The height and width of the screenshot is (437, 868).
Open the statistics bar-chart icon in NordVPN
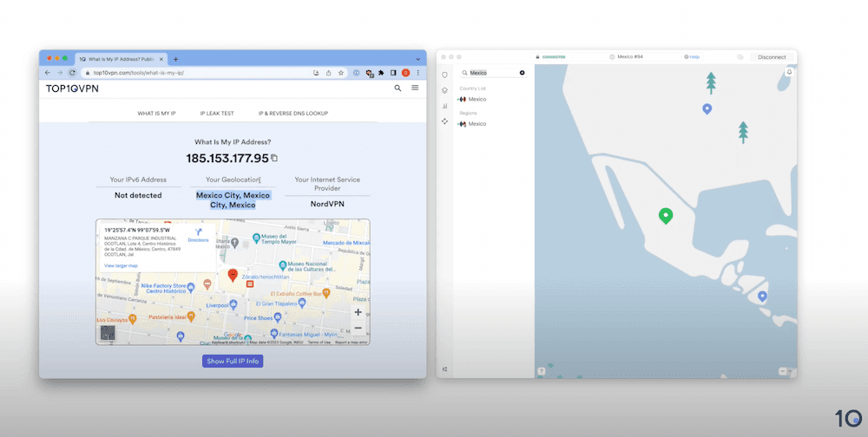click(x=444, y=106)
